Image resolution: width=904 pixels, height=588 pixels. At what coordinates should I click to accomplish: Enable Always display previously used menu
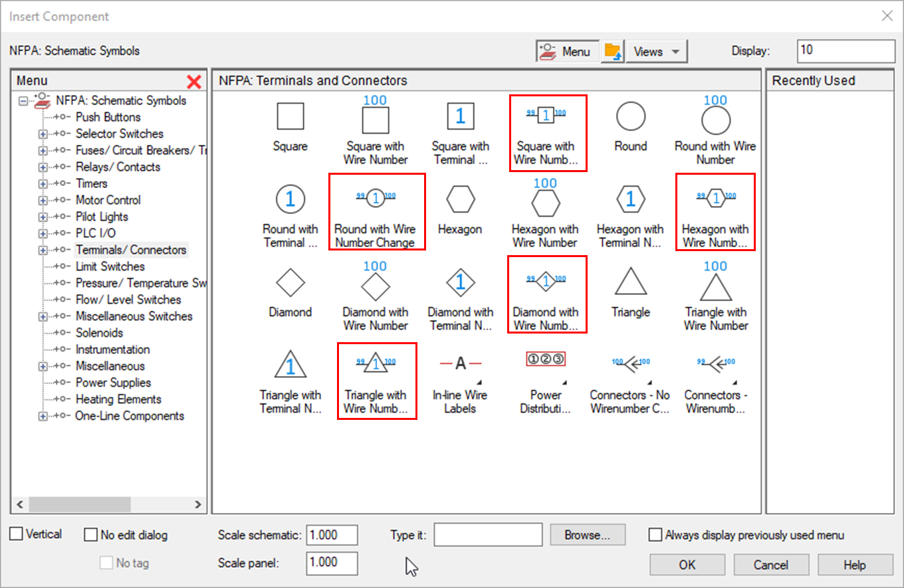655,535
